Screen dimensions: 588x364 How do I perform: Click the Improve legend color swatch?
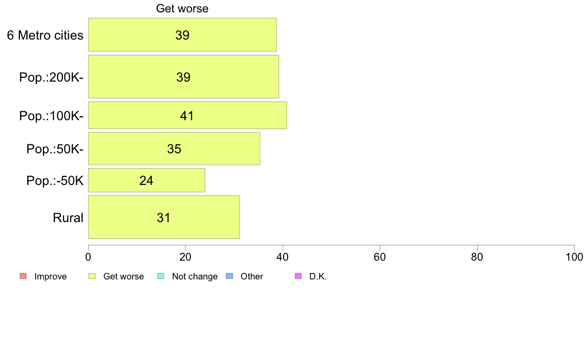click(x=23, y=276)
